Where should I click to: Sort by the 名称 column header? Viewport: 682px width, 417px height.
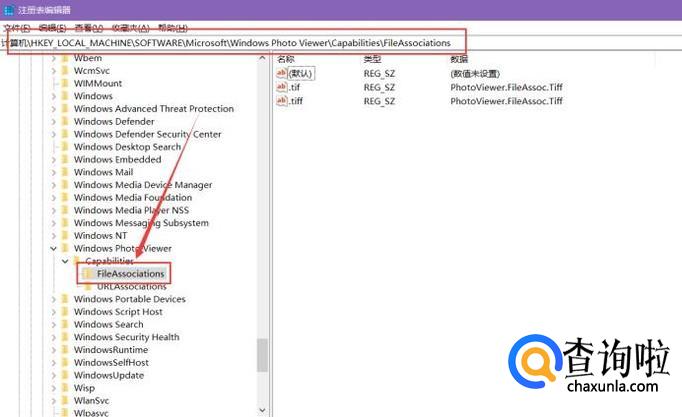286,59
